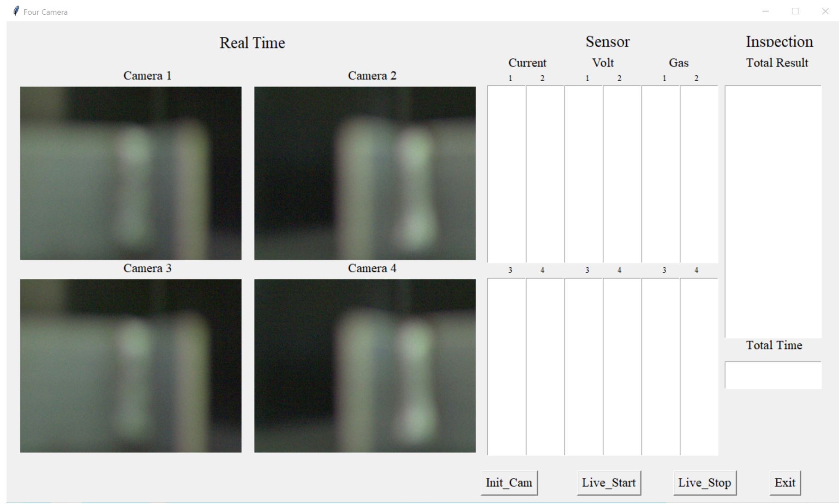Click the Total Result output box
This screenshot has width=839, height=504.
coord(773,211)
